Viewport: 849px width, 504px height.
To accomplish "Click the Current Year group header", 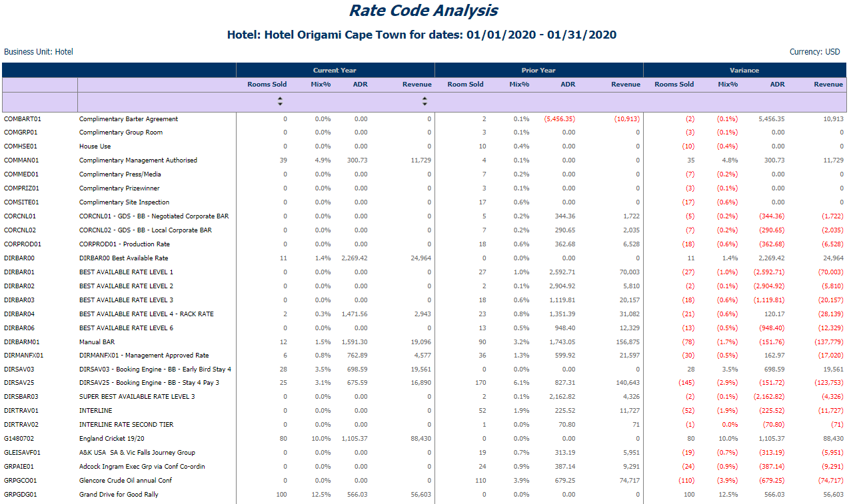I will pyautogui.click(x=335, y=70).
